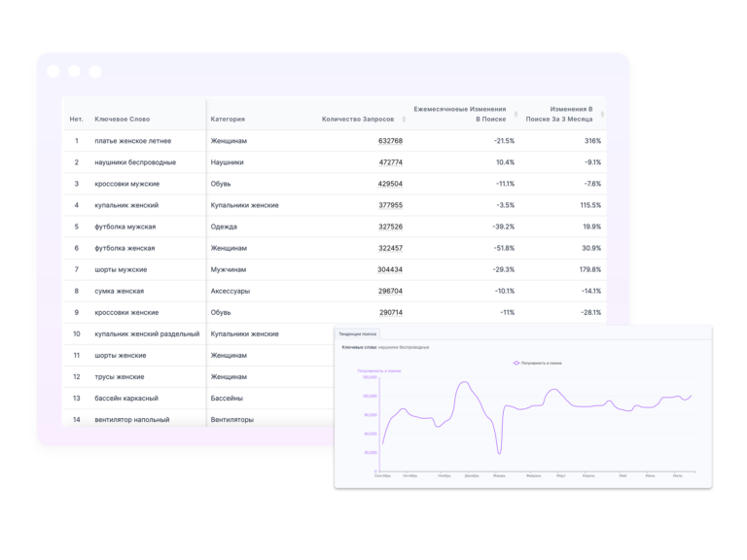The width and height of the screenshot is (747, 560).
Task: Click query count 429504 for кроссовки мужские
Action: (390, 184)
